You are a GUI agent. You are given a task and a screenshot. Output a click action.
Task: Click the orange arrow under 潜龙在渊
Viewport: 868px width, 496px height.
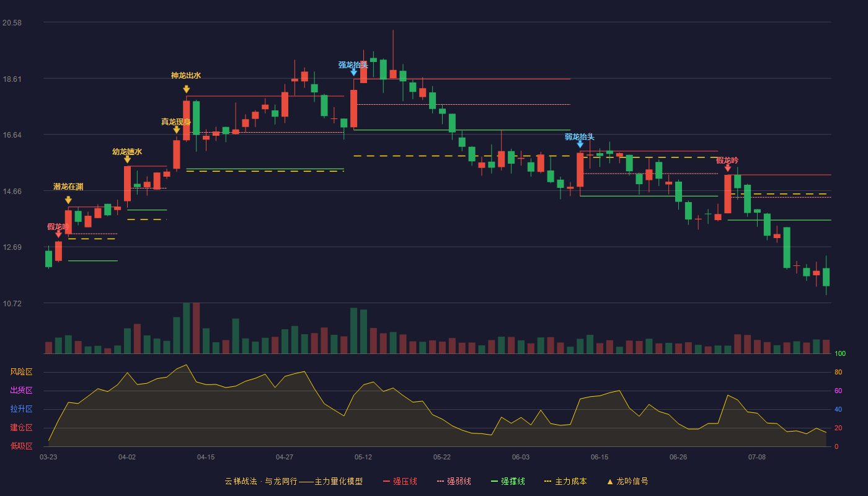[68, 200]
